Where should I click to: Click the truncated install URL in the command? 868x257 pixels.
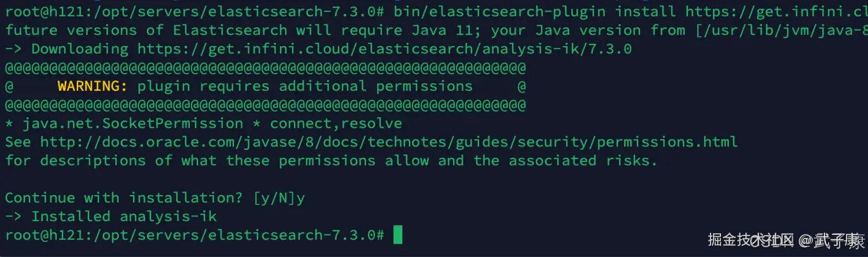coord(776,12)
